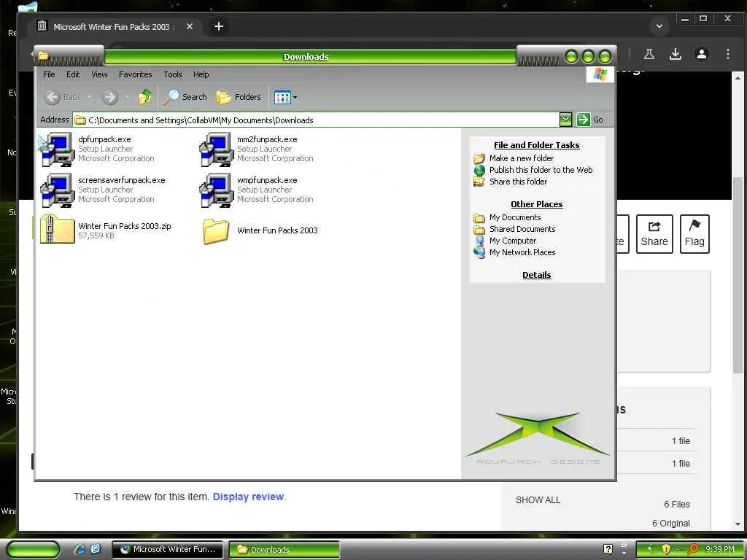This screenshot has width=747, height=560.
Task: Open the address bar dropdown
Action: tap(565, 120)
